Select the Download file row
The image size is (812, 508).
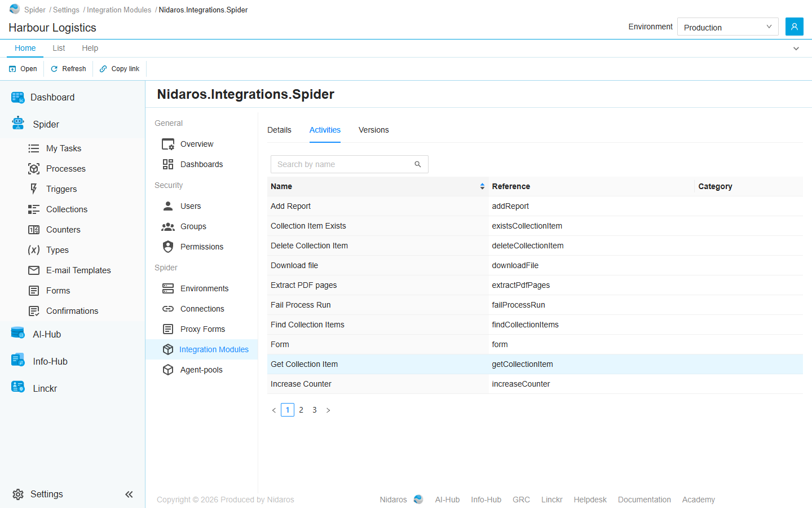point(535,265)
